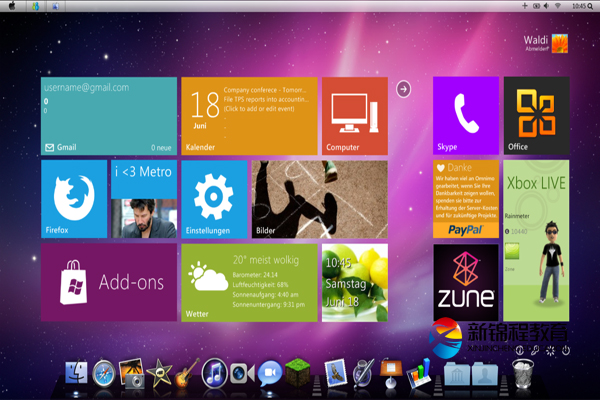Open the Gmail tile
The height and width of the screenshot is (400, 600).
coord(109,116)
